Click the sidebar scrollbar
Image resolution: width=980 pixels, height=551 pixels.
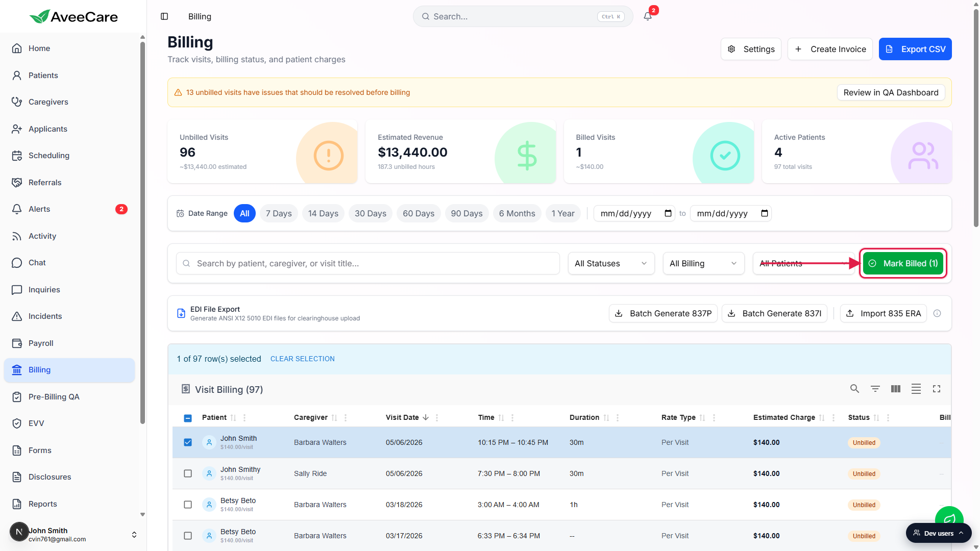(x=142, y=233)
